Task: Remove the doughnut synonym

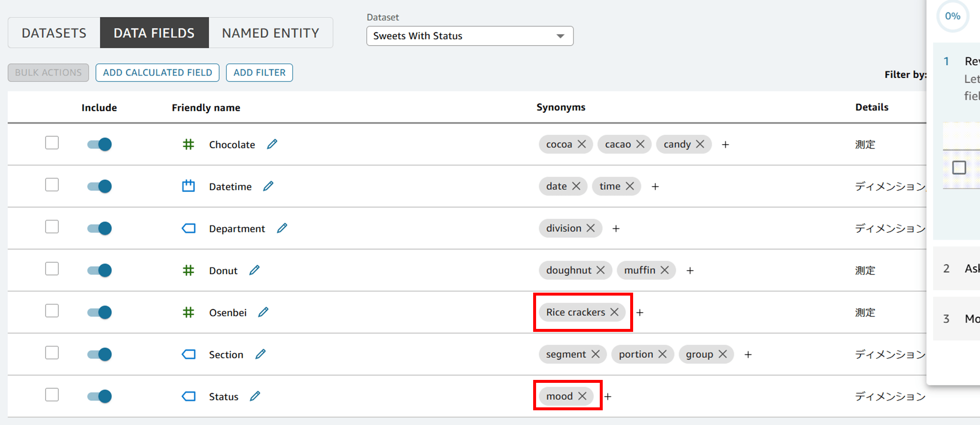Action: [601, 270]
